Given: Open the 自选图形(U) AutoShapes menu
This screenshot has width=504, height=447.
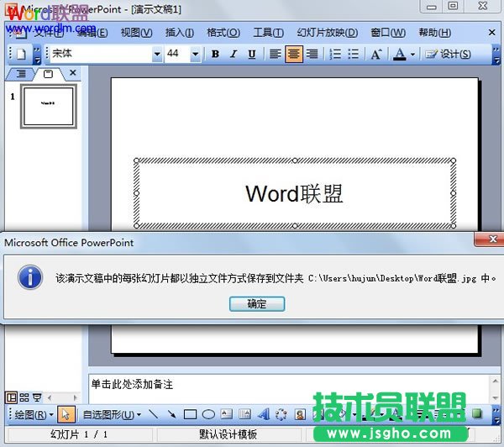Looking at the screenshot, I should (x=112, y=414).
